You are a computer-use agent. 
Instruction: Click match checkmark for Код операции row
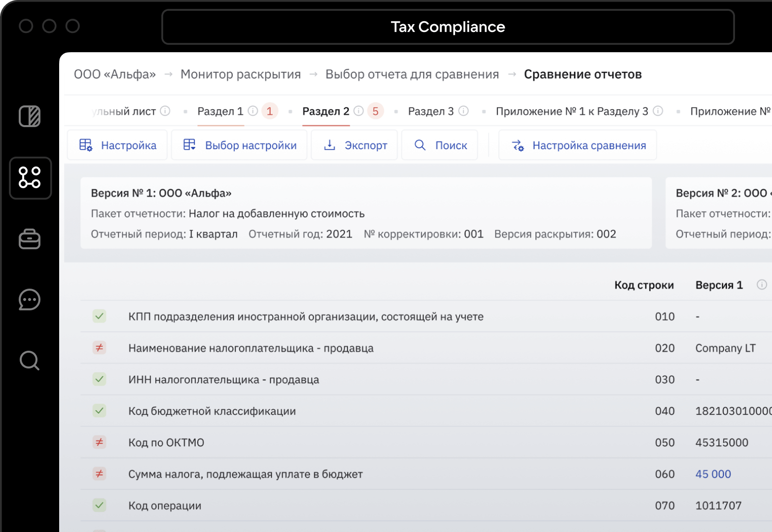tap(100, 505)
